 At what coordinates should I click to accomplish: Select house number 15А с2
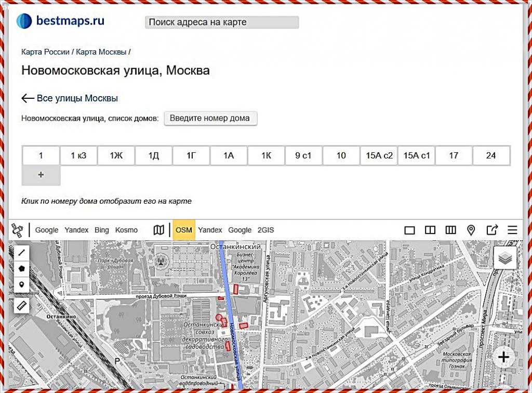click(x=379, y=155)
